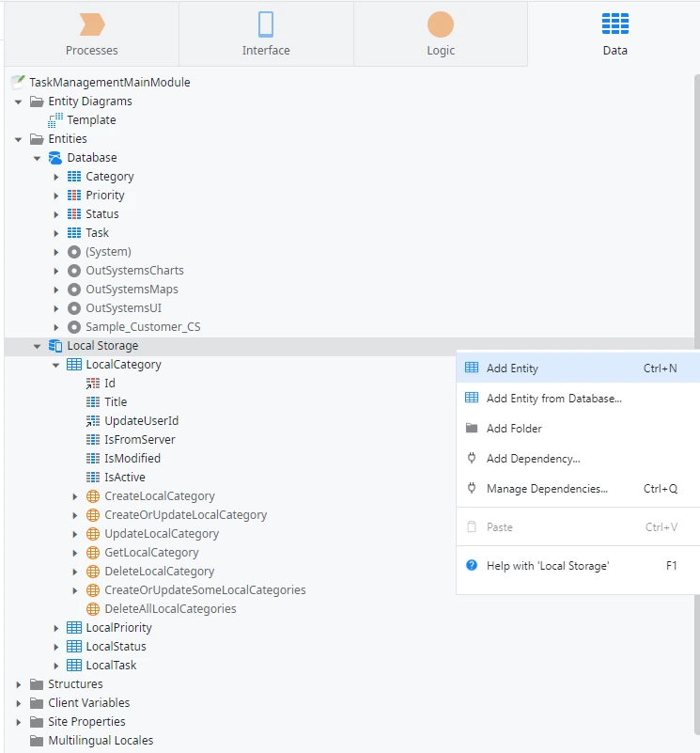Click the Database server icon

coord(56,157)
